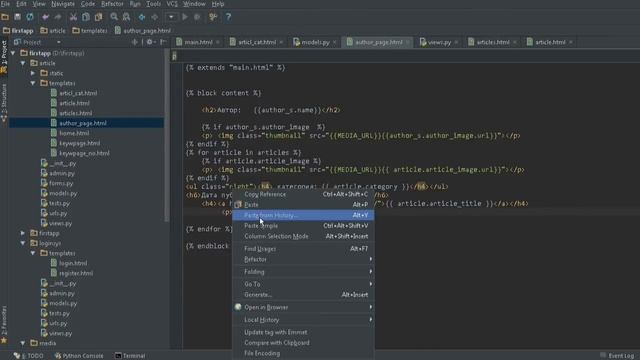Click the Project panel settings gear
Viewport: 640px width, 360px height.
149,42
